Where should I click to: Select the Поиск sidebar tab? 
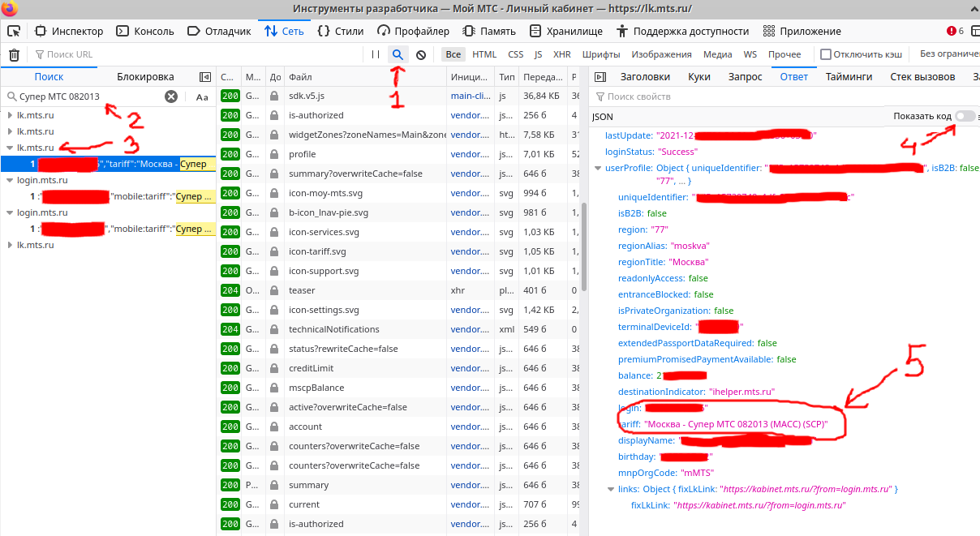click(x=49, y=77)
